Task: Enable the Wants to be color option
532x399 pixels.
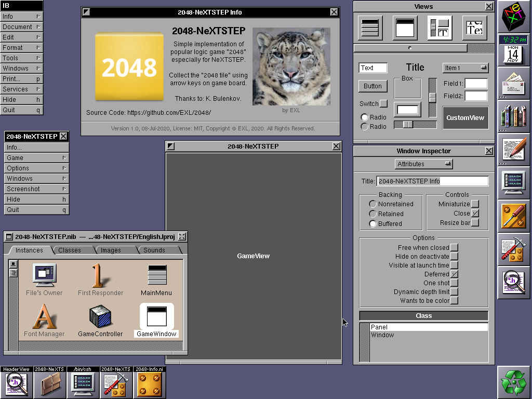Action: click(x=454, y=301)
